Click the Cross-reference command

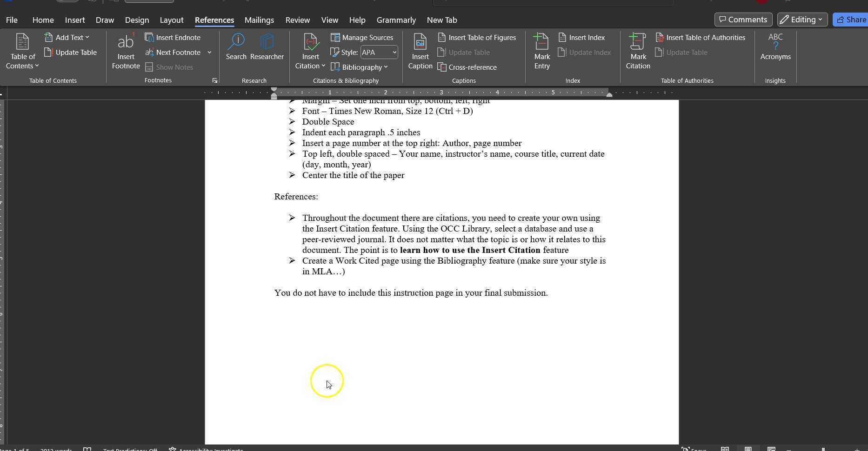[467, 67]
